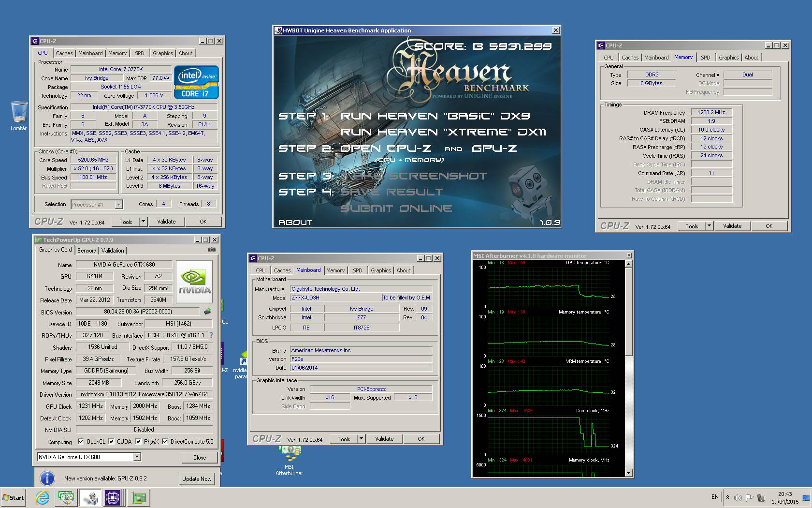Click Afterburner monitor scroll up arrow

628,264
